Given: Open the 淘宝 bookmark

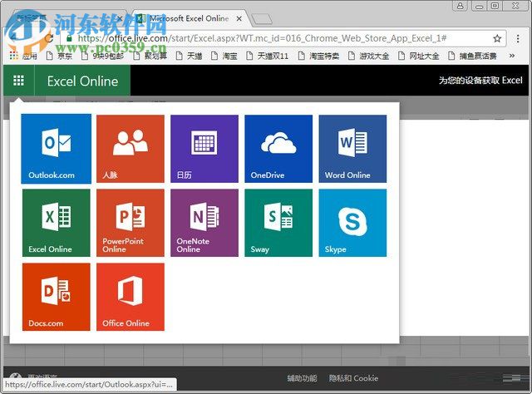Looking at the screenshot, I should (x=224, y=56).
